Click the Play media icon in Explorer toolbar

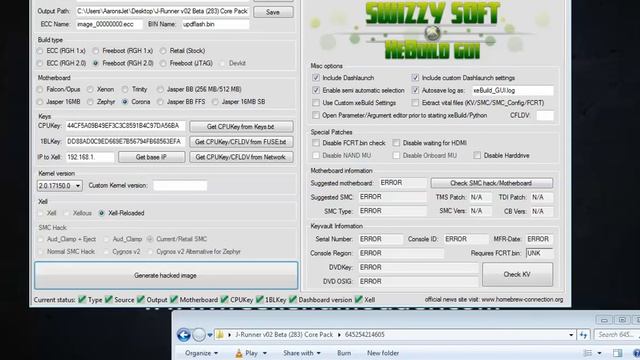point(239,353)
